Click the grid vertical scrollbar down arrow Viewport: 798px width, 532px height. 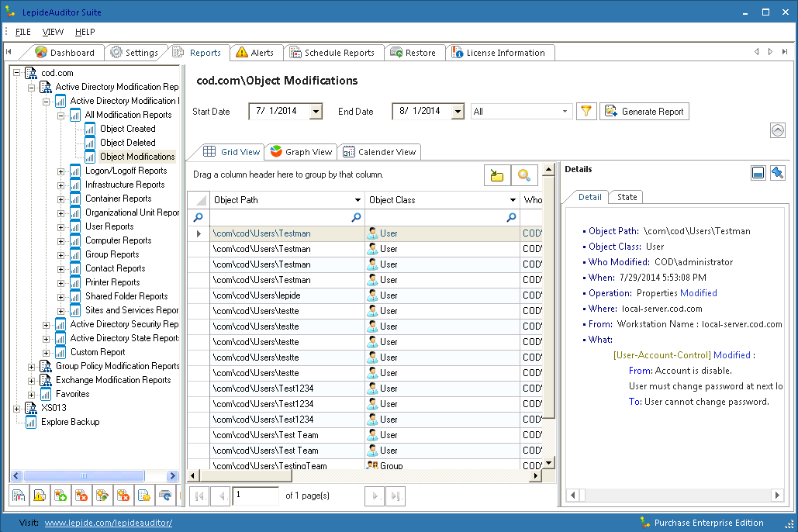[548, 463]
